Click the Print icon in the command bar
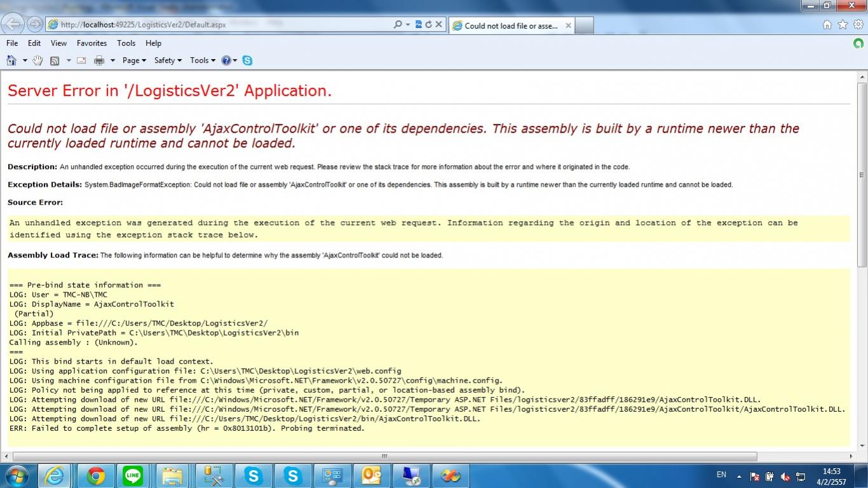 pyautogui.click(x=99, y=60)
